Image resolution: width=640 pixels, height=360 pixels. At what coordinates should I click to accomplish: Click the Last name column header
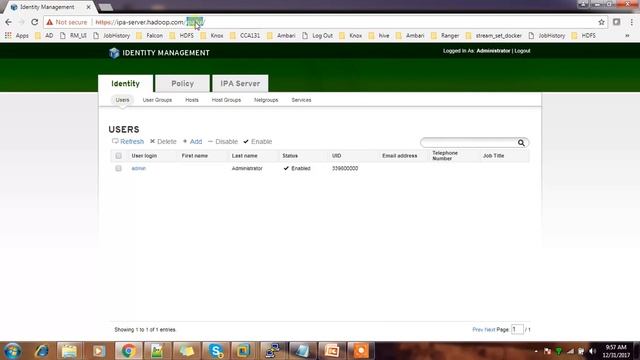point(244,156)
